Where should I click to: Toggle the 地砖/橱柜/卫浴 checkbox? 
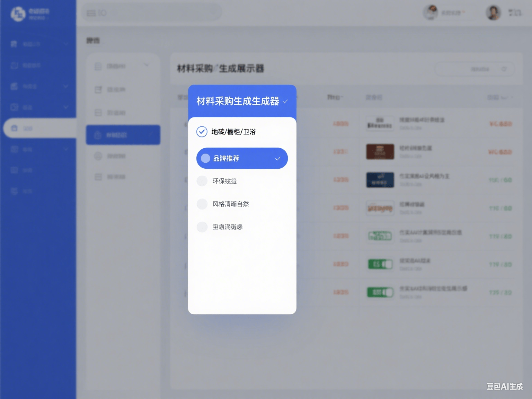[202, 132]
